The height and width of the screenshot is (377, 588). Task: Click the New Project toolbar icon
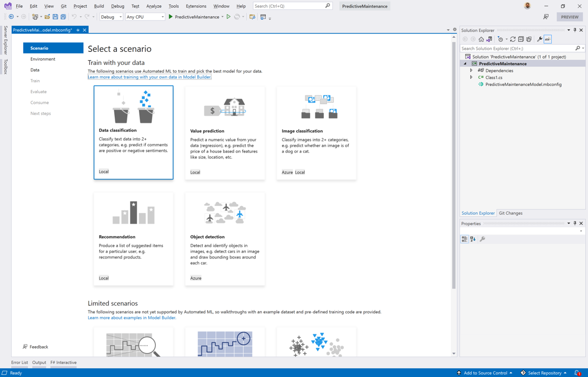coord(35,17)
